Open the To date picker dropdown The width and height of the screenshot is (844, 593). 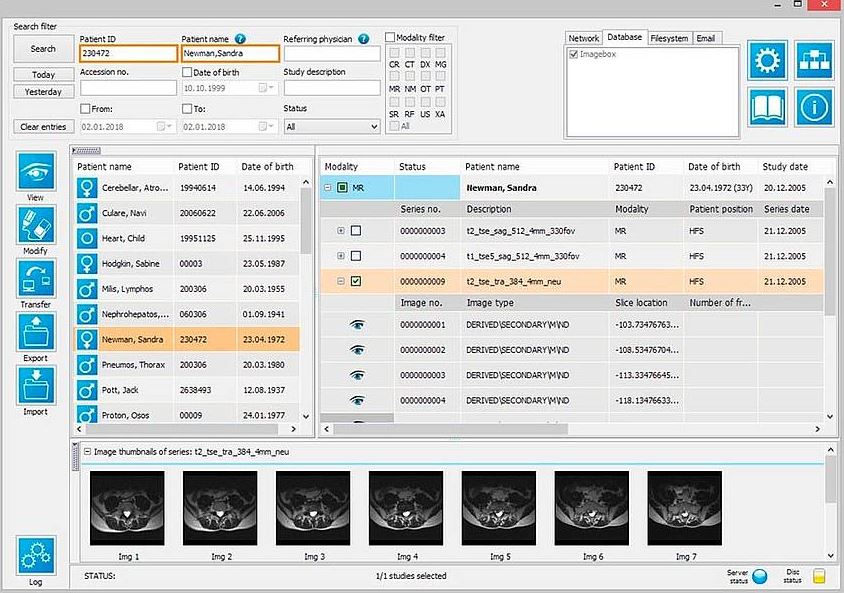(x=266, y=126)
